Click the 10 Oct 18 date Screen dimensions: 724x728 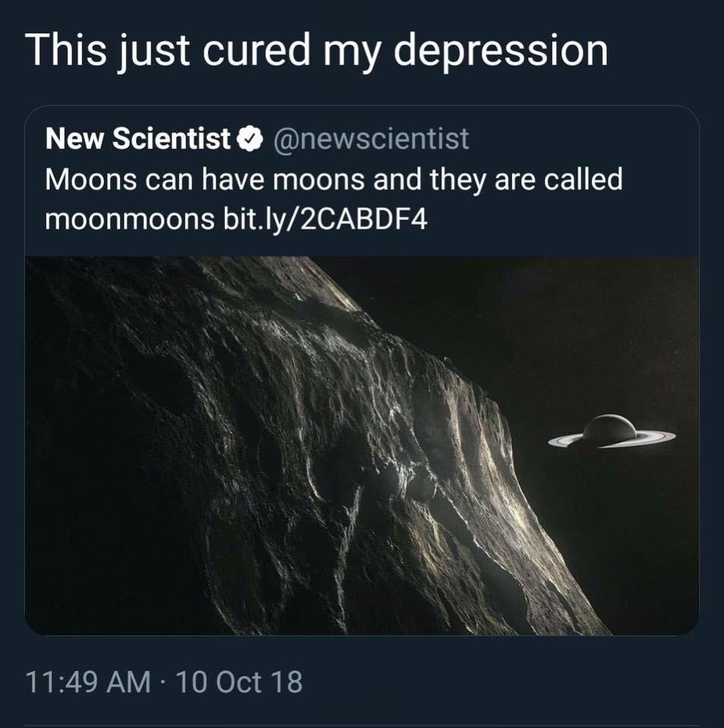click(x=239, y=682)
